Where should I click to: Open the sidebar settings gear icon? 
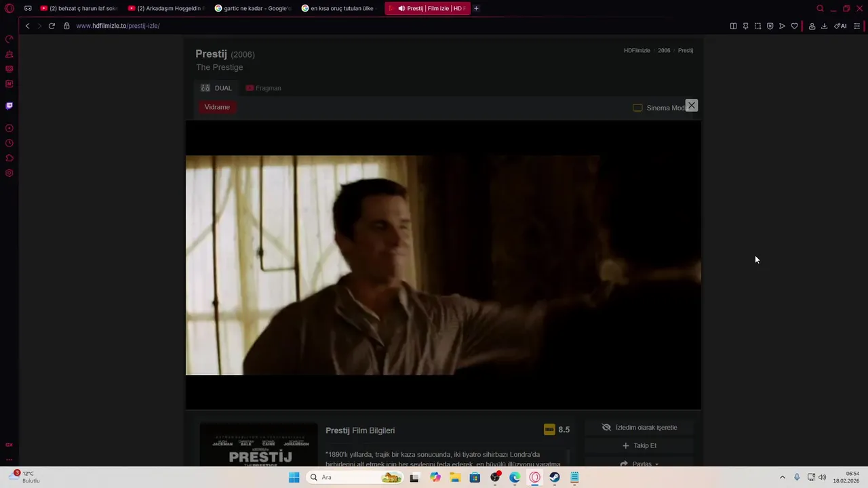[x=9, y=173]
